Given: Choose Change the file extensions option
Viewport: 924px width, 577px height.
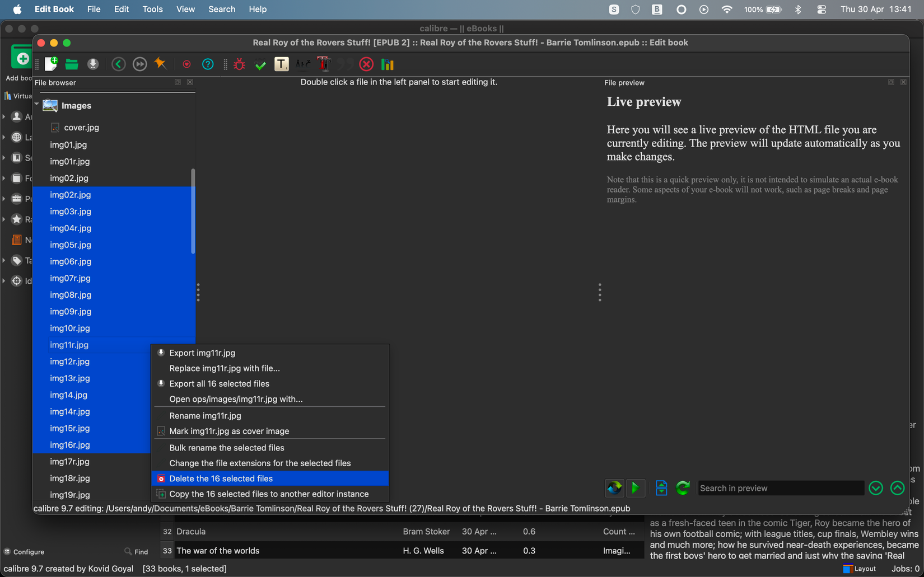Looking at the screenshot, I should click(270, 463).
